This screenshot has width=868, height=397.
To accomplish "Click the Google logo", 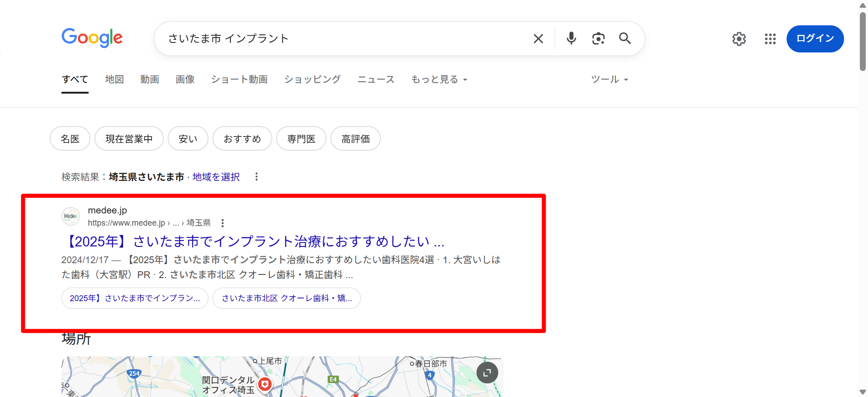I will 92,38.
